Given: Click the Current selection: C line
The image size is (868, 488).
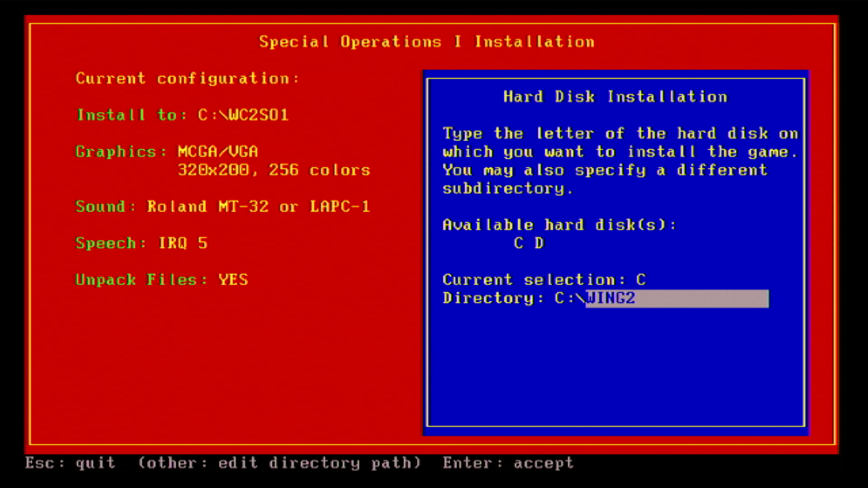Looking at the screenshot, I should 544,280.
